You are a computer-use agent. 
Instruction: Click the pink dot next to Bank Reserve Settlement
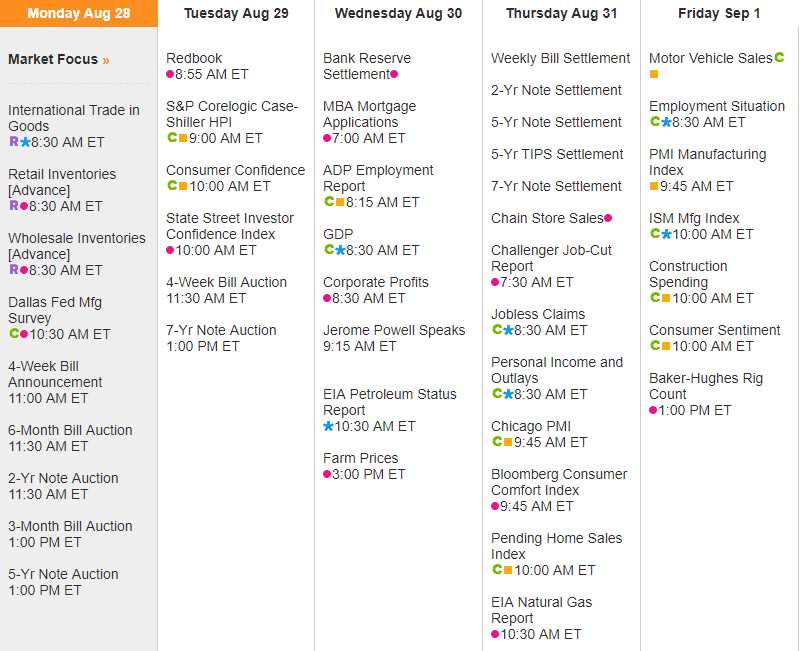(394, 75)
